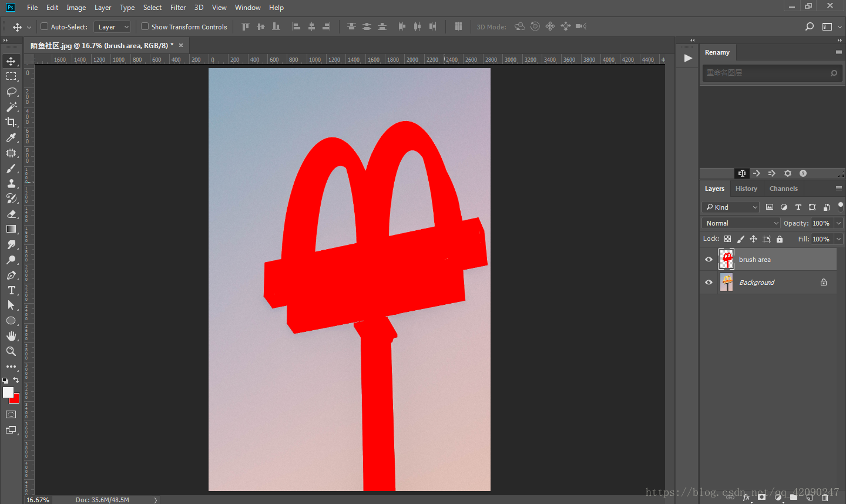Select the Spot Healing patch tool

11,153
